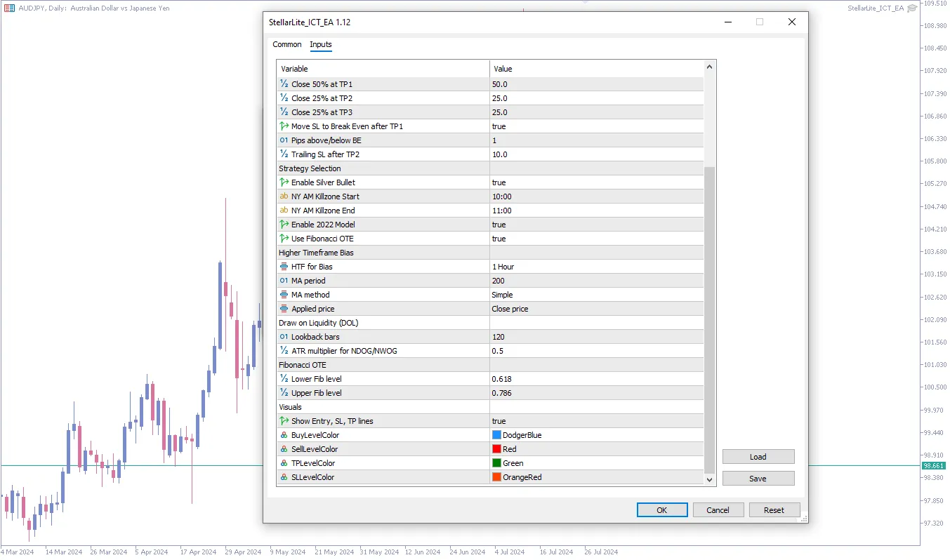Click the icon next to HTF for Bias
The width and height of the screenshot is (950, 560).
[x=284, y=267]
